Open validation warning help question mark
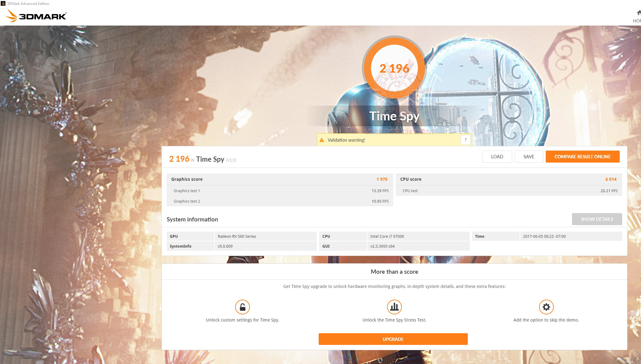 coord(465,140)
